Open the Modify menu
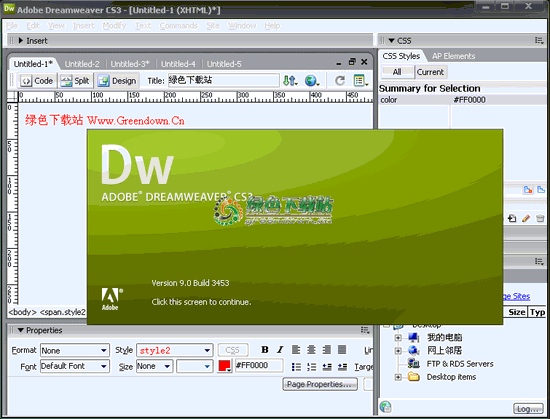This screenshot has width=550, height=419. [114, 26]
